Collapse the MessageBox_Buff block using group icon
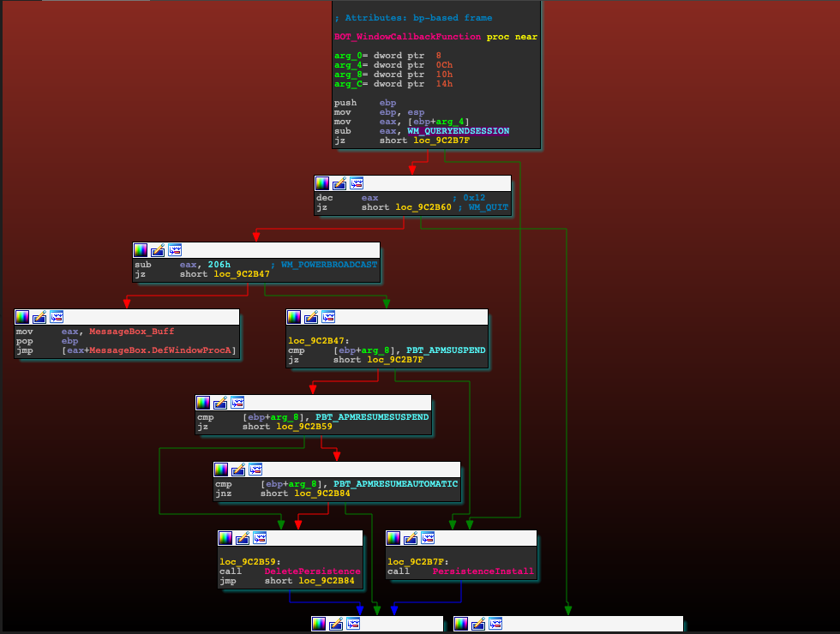The height and width of the screenshot is (634, 840). click(x=57, y=317)
